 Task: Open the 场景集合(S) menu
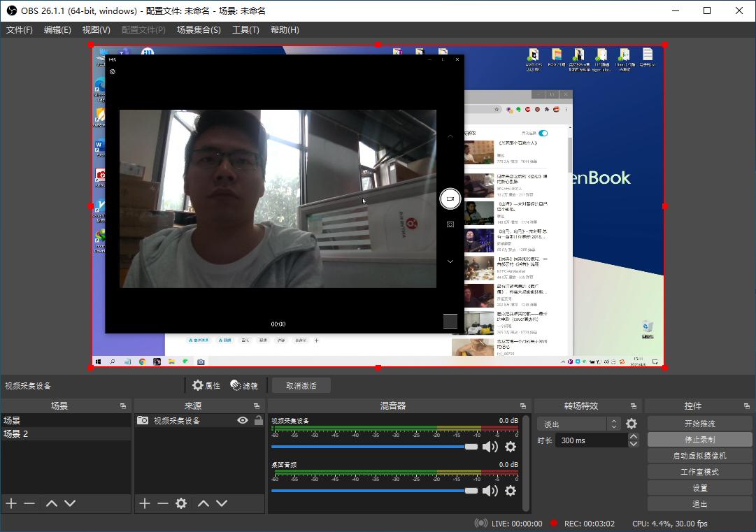[199, 30]
